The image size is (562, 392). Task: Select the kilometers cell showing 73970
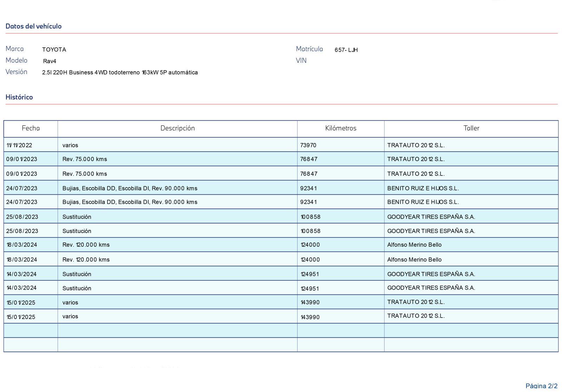pos(308,145)
